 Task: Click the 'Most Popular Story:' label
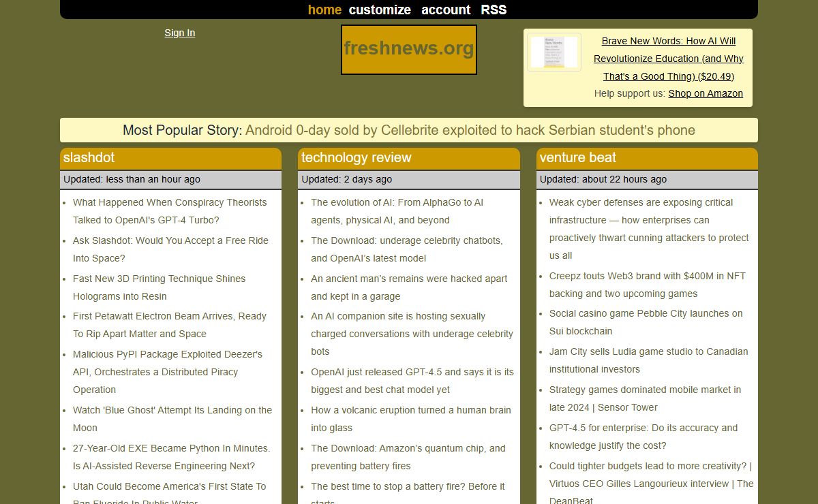(182, 130)
